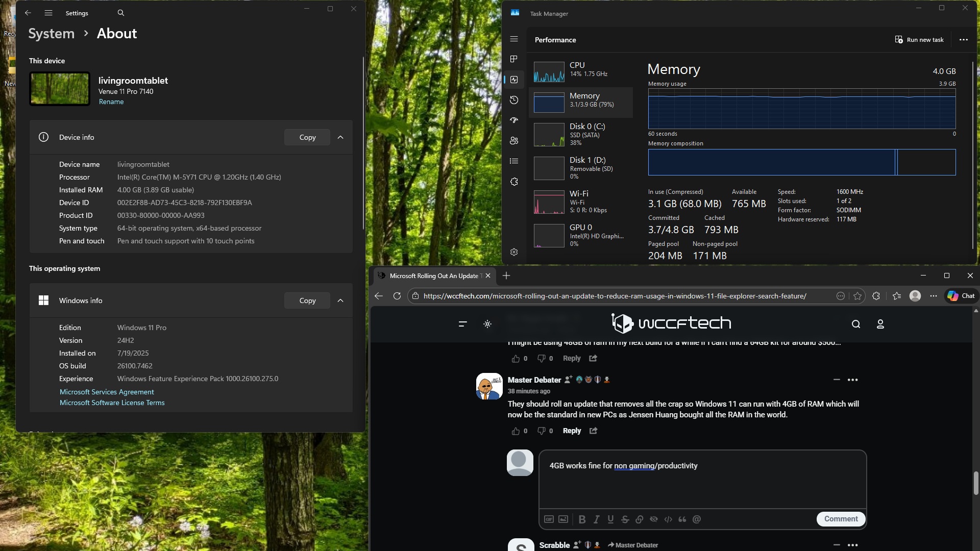Mark text as spoiler in comment editor
Screen dimensions: 980x551
click(653, 519)
